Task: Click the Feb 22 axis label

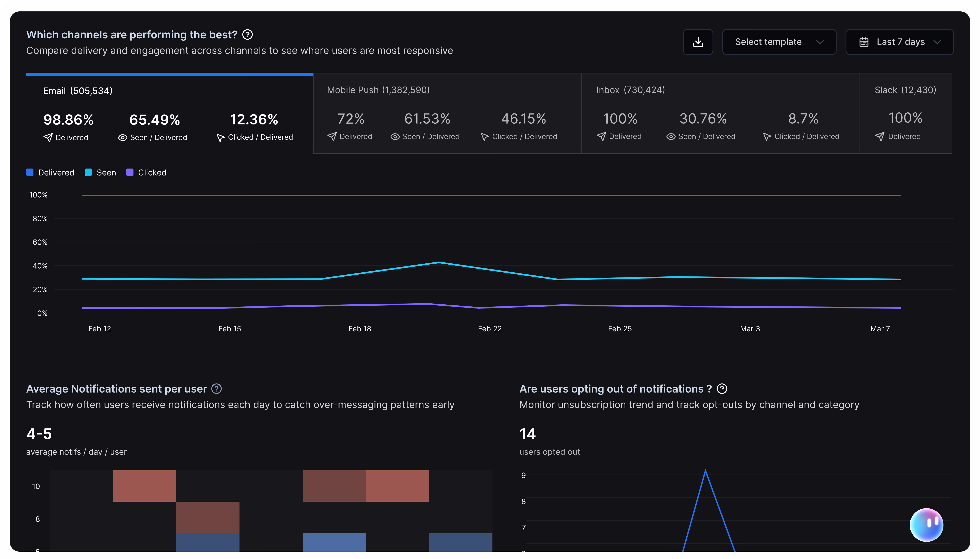Action: 489,329
